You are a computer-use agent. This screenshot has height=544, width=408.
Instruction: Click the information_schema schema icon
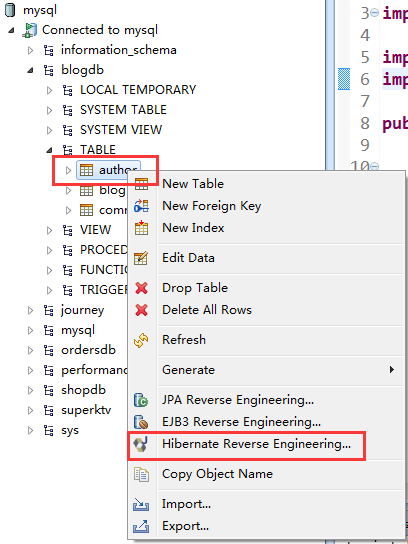coord(49,51)
